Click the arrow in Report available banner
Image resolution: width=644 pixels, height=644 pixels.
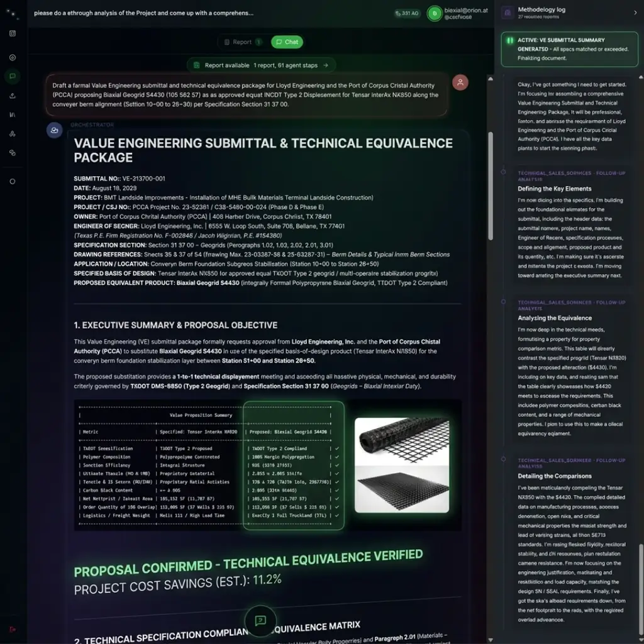[326, 65]
